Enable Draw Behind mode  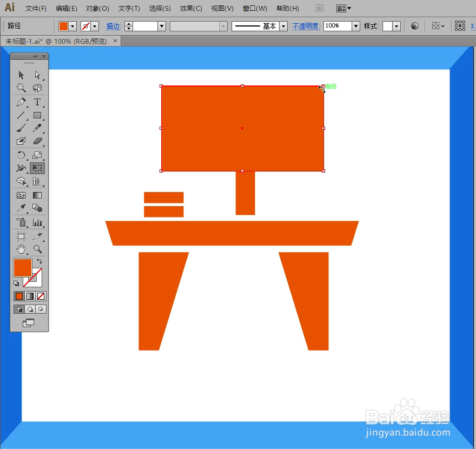coord(30,309)
